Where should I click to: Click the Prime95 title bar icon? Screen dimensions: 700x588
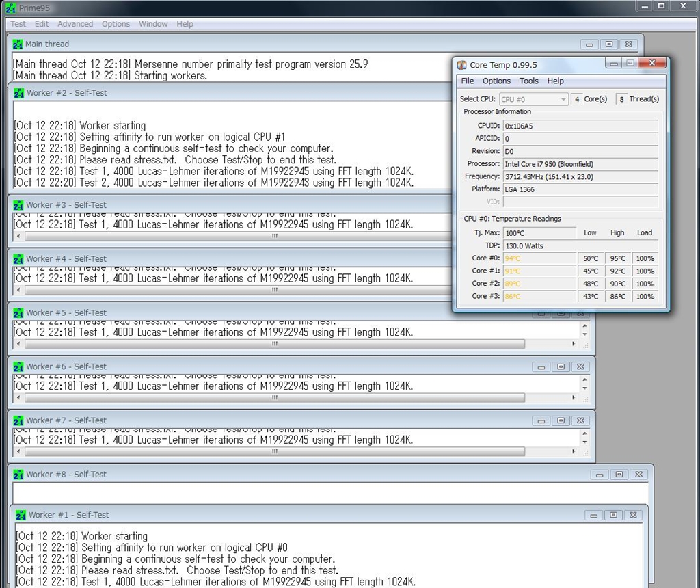[x=11, y=8]
